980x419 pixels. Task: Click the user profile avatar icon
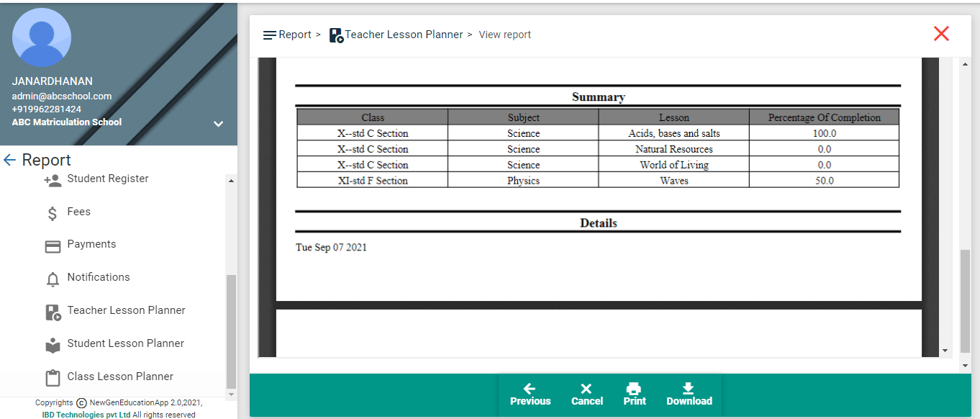pos(42,37)
